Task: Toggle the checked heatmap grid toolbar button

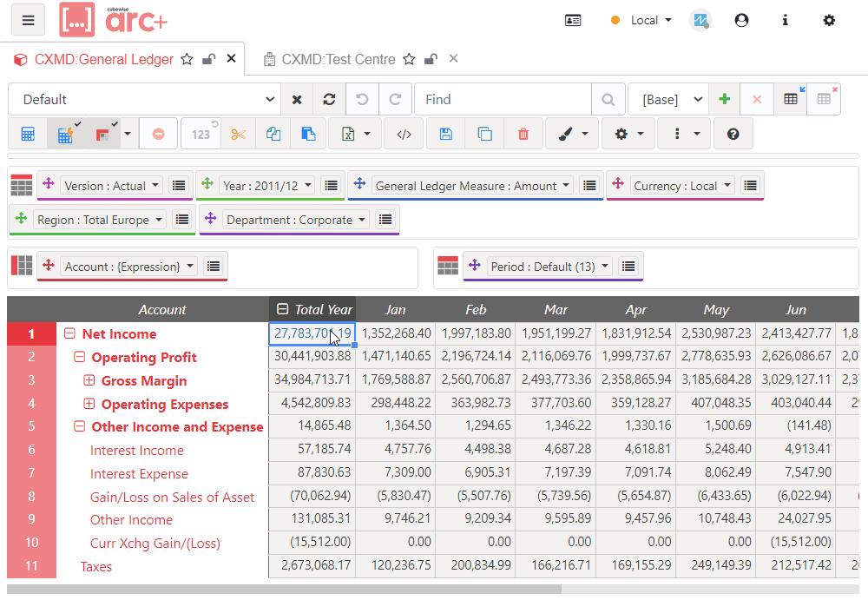Action: tap(103, 134)
